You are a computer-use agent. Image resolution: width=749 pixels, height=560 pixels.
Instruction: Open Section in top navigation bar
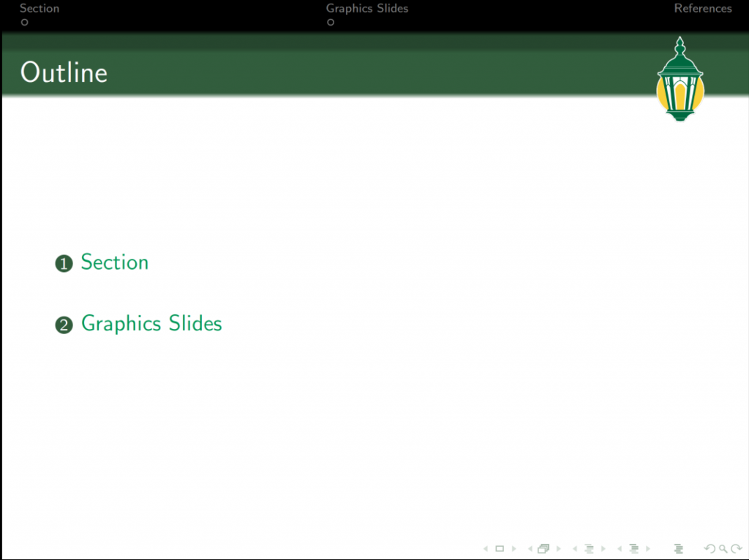click(39, 8)
